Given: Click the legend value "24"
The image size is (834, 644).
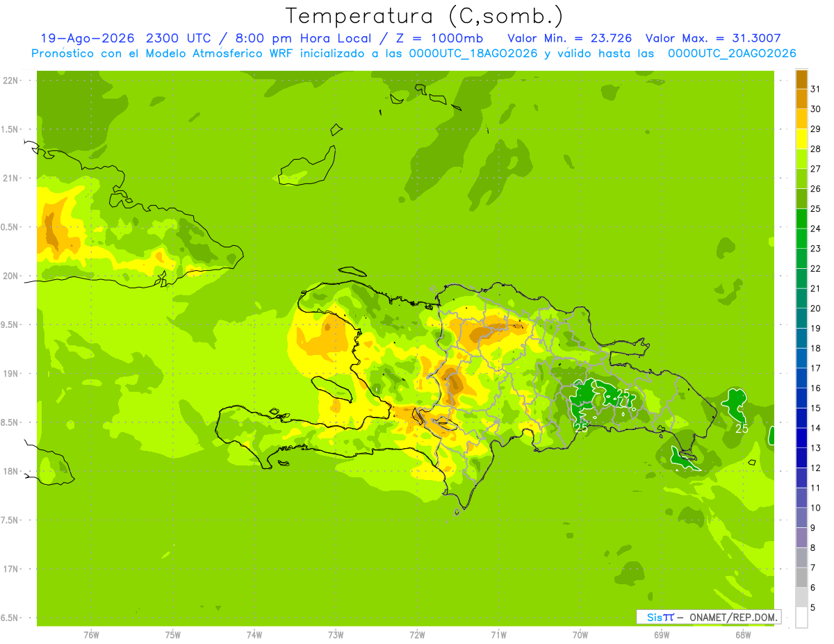Looking at the screenshot, I should [816, 228].
